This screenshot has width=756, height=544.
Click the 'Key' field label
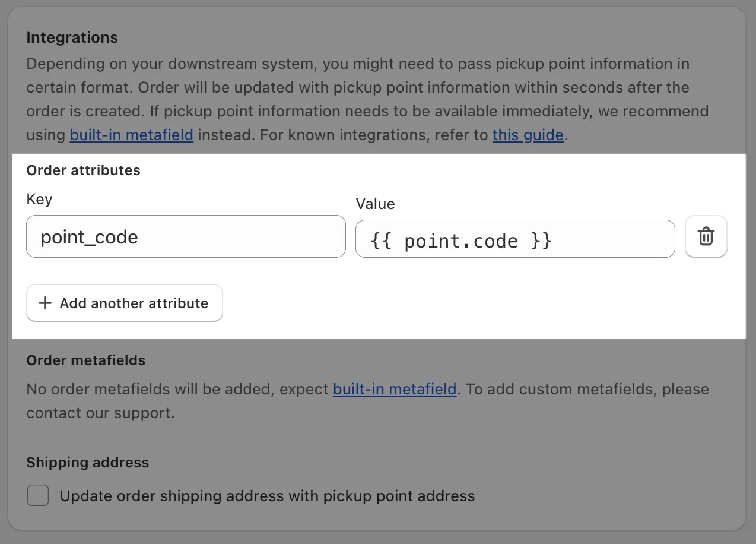pos(39,199)
